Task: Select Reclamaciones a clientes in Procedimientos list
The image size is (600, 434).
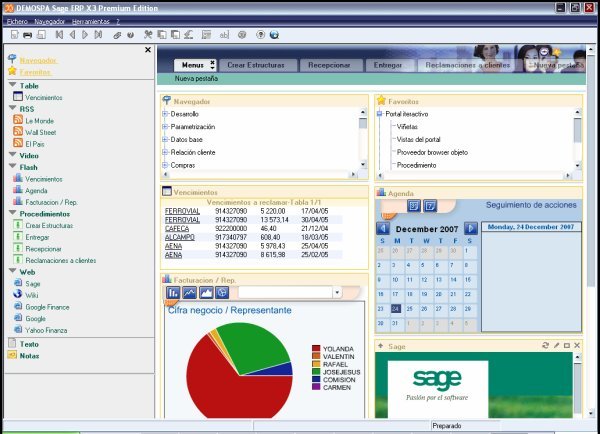Action: [x=60, y=260]
